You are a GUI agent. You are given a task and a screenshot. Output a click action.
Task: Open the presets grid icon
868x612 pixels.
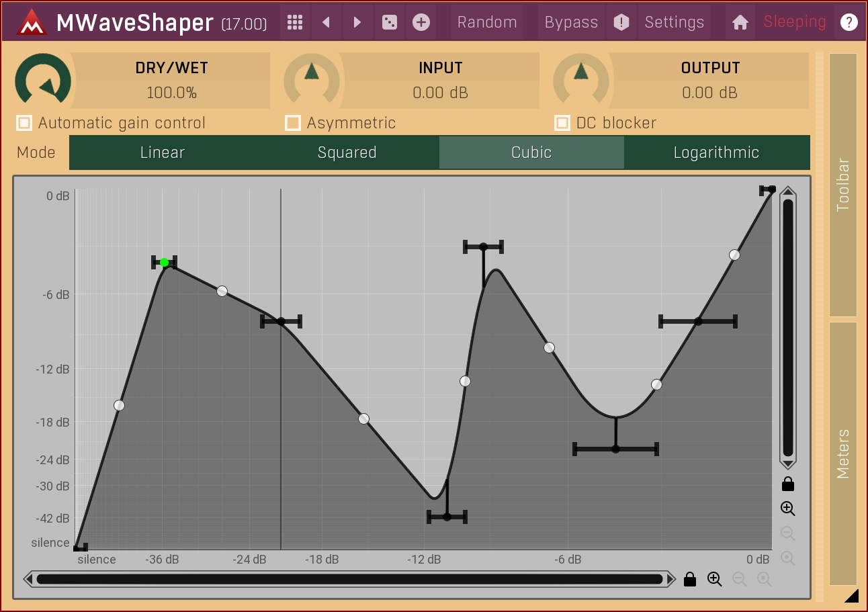click(x=294, y=22)
